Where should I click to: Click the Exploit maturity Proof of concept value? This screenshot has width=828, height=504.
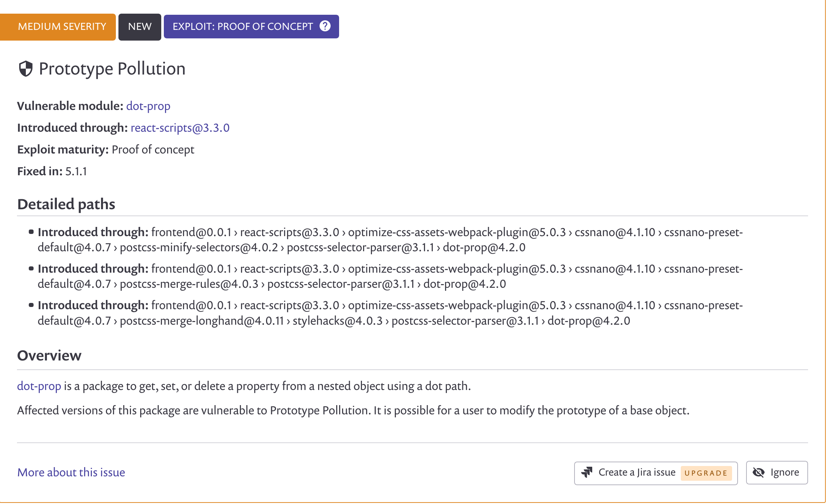coord(153,149)
